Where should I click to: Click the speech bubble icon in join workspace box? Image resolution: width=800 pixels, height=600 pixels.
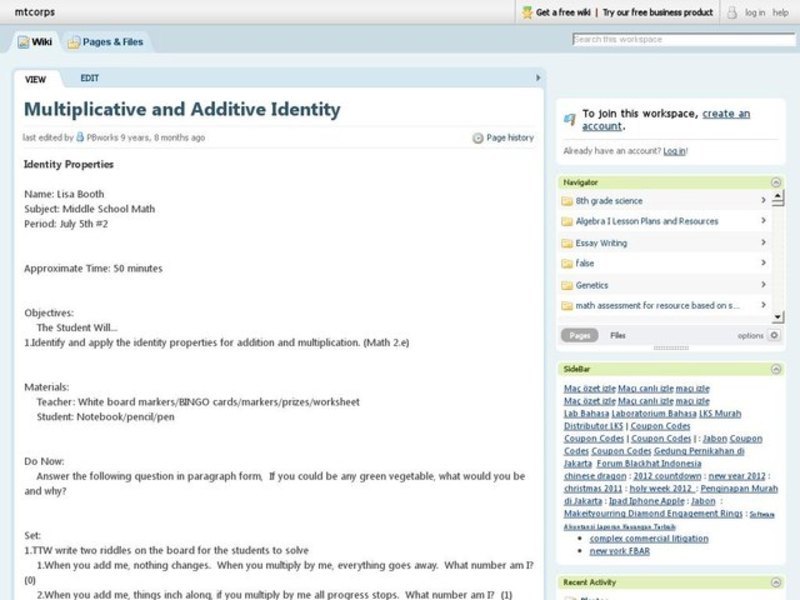tap(568, 117)
